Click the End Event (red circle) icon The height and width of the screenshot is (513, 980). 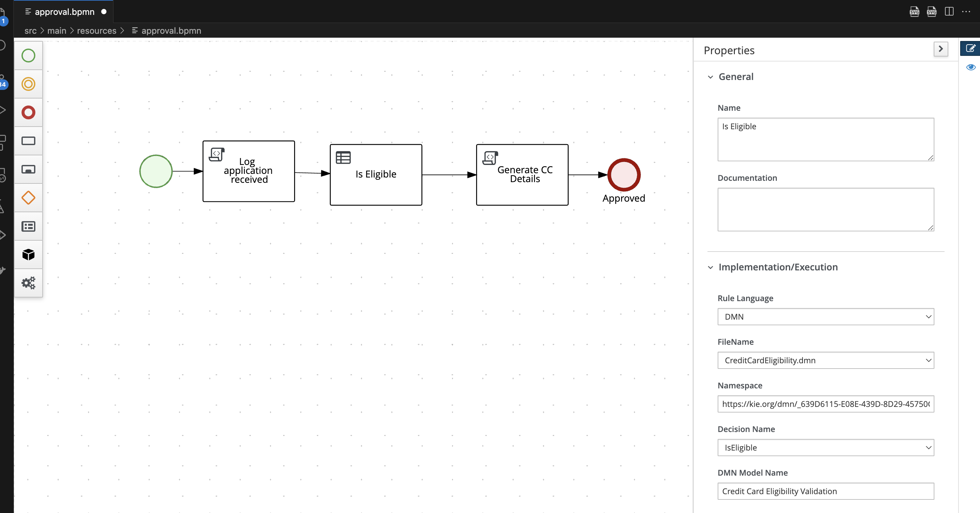click(x=28, y=112)
